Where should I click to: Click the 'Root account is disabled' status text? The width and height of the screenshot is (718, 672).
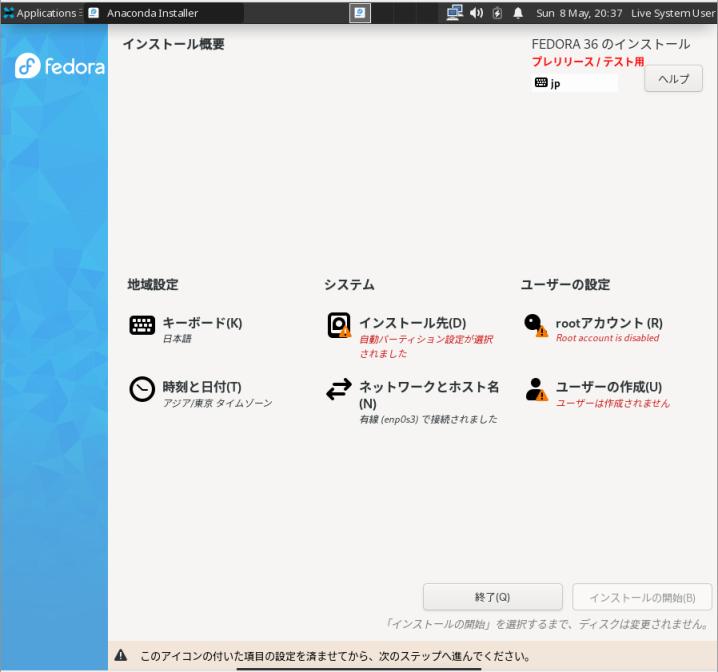607,338
